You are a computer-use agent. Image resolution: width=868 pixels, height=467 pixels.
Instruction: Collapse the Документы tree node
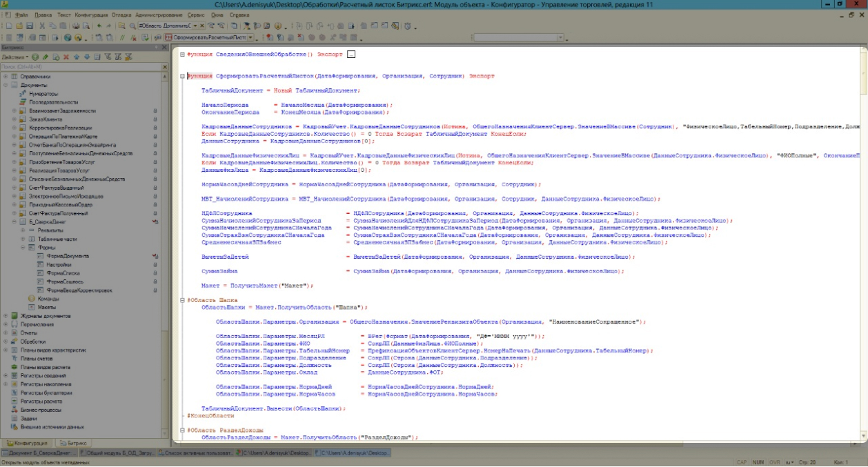(x=6, y=84)
